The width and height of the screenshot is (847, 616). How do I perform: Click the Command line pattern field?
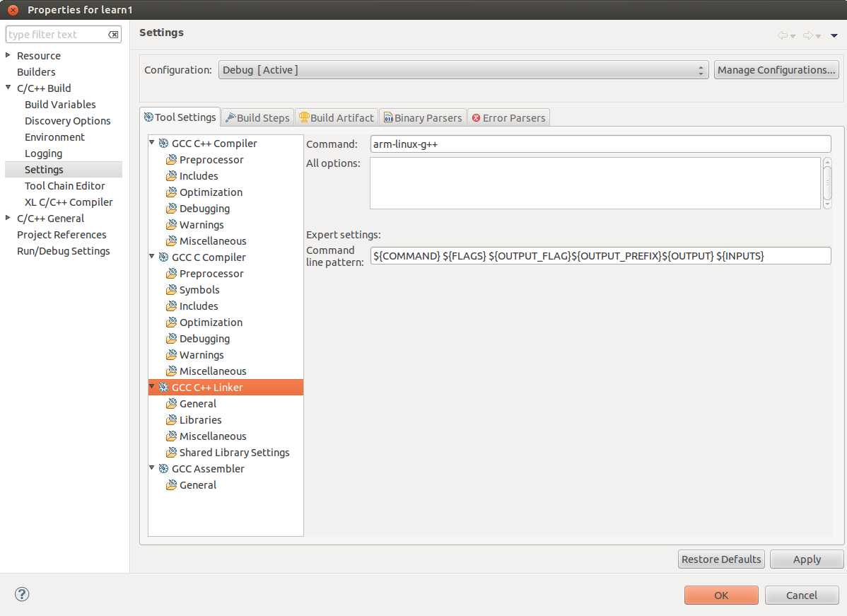tap(601, 255)
